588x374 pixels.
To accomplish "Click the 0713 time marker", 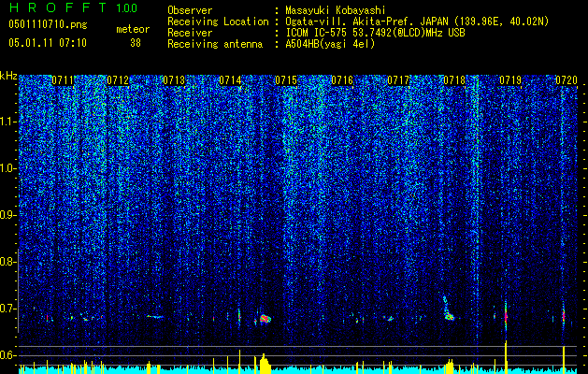I will (174, 80).
